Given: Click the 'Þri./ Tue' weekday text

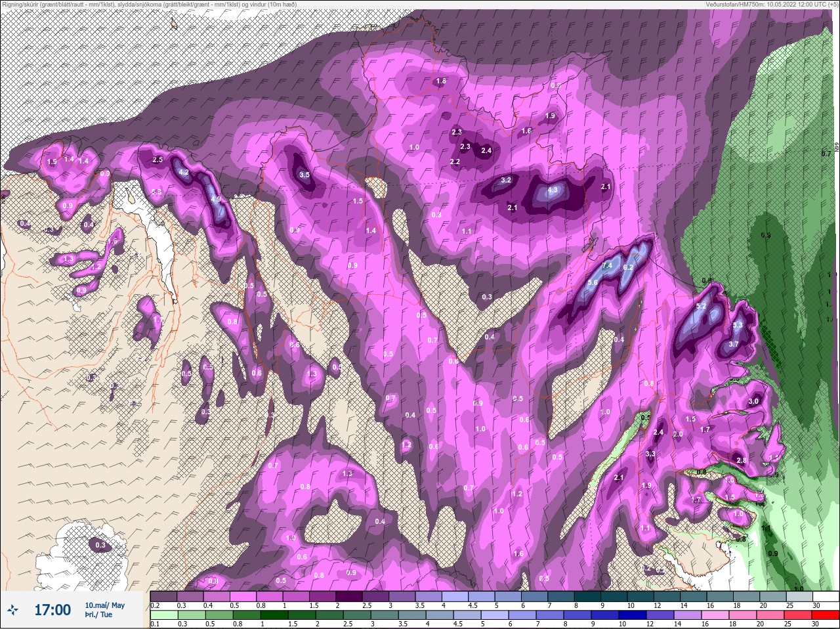Looking at the screenshot, I should point(98,615).
